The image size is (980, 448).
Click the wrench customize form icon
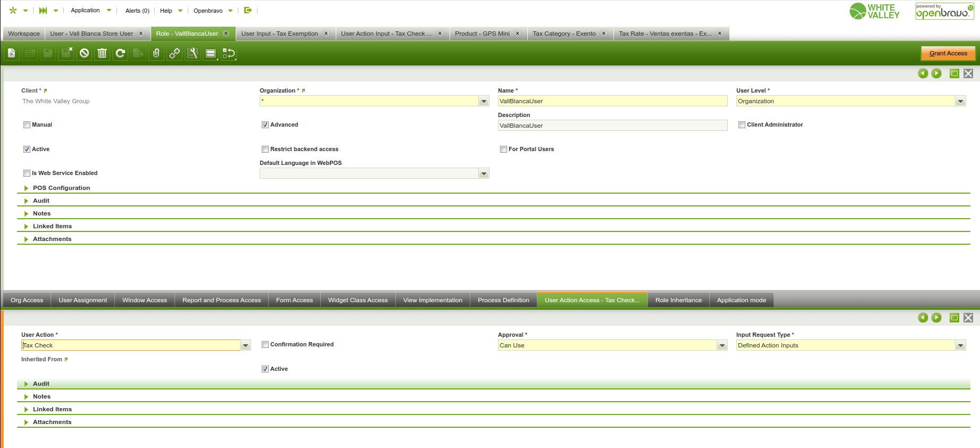point(193,53)
